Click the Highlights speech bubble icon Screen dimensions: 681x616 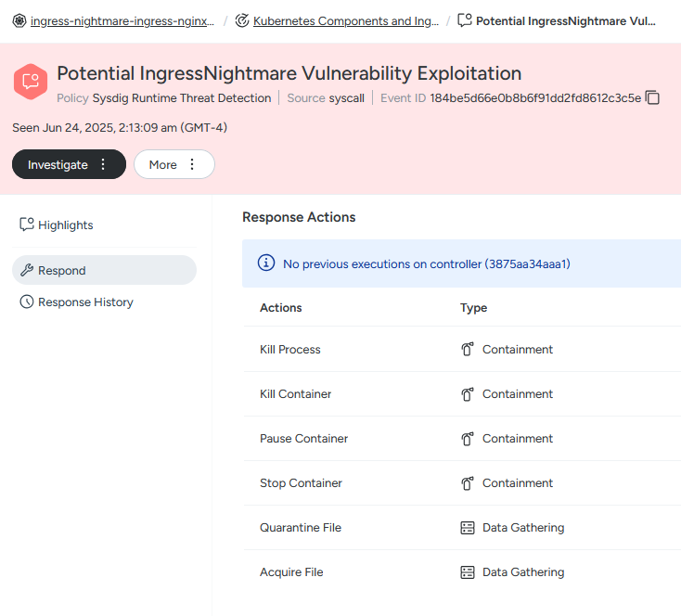tap(27, 225)
